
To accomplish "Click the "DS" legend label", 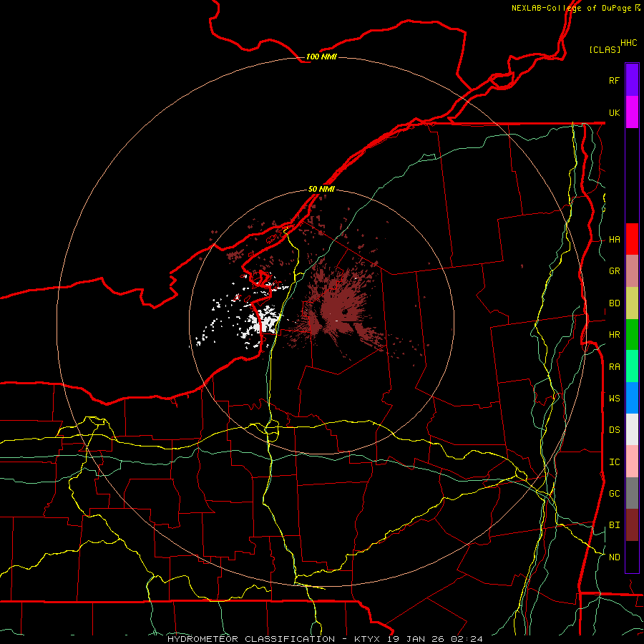I will pos(614,430).
